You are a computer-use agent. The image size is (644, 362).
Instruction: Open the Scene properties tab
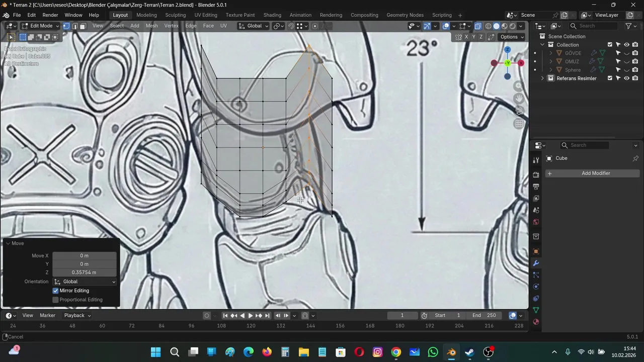pyautogui.click(x=536, y=210)
